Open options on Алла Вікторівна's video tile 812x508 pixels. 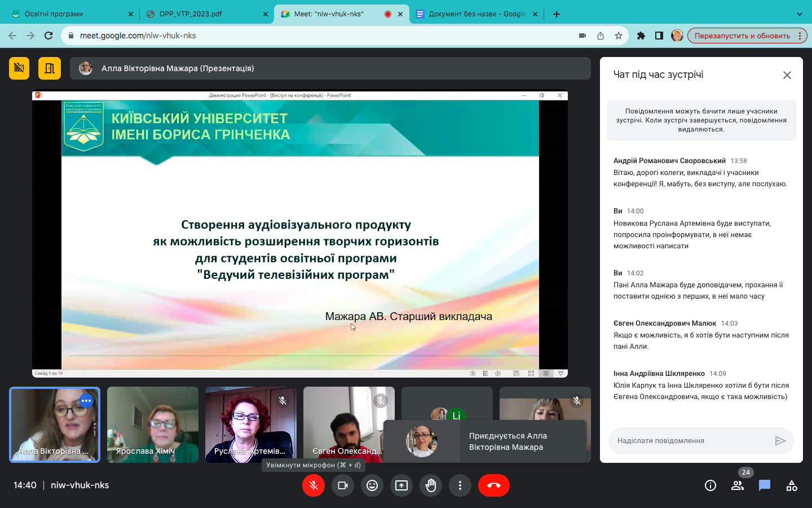point(86,401)
